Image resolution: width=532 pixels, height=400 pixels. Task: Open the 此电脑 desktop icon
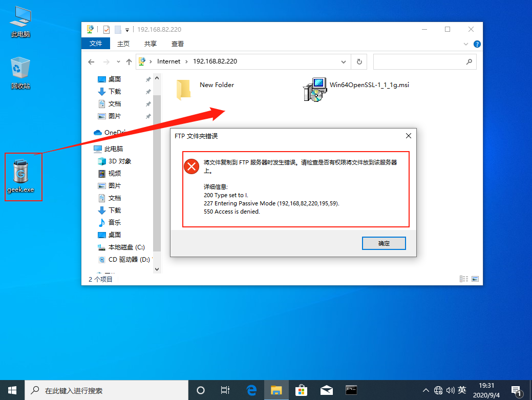pos(20,22)
